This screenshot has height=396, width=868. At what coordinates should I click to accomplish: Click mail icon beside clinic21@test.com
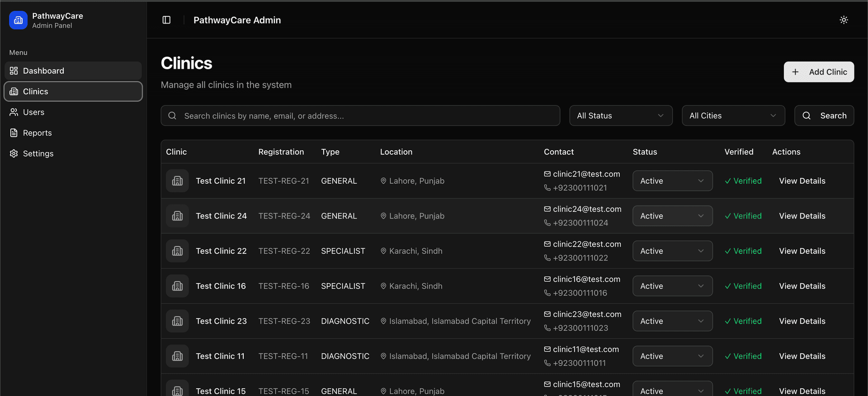[x=547, y=174]
